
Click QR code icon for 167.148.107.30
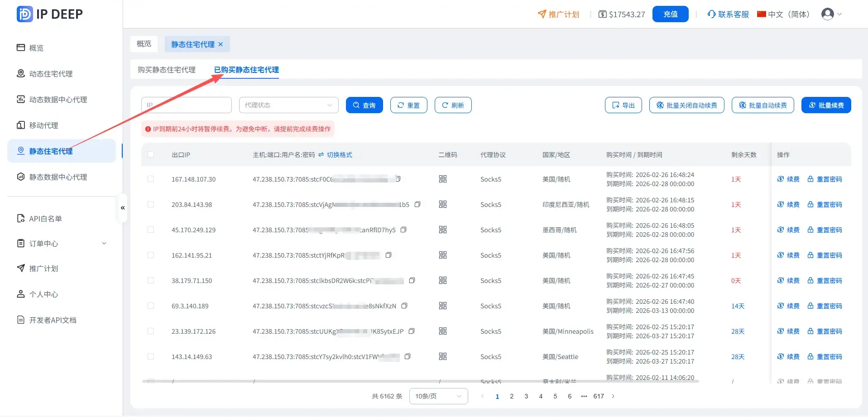coord(442,179)
